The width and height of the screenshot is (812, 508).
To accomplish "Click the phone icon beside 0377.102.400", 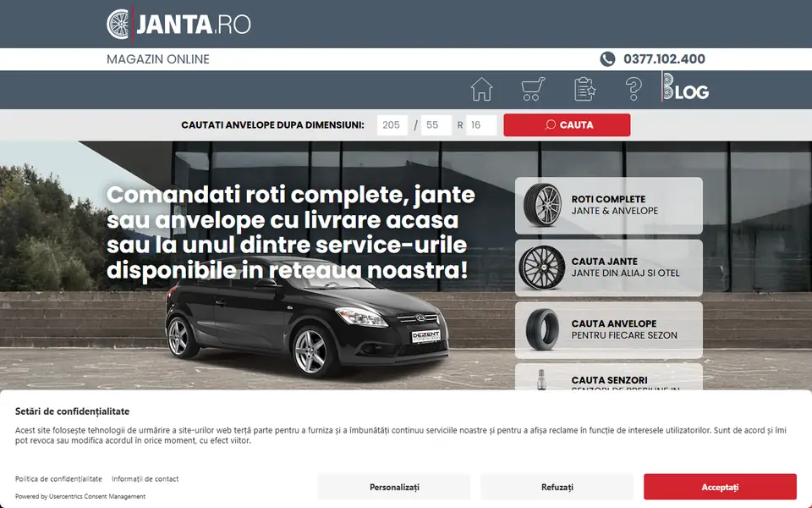I will click(x=607, y=59).
